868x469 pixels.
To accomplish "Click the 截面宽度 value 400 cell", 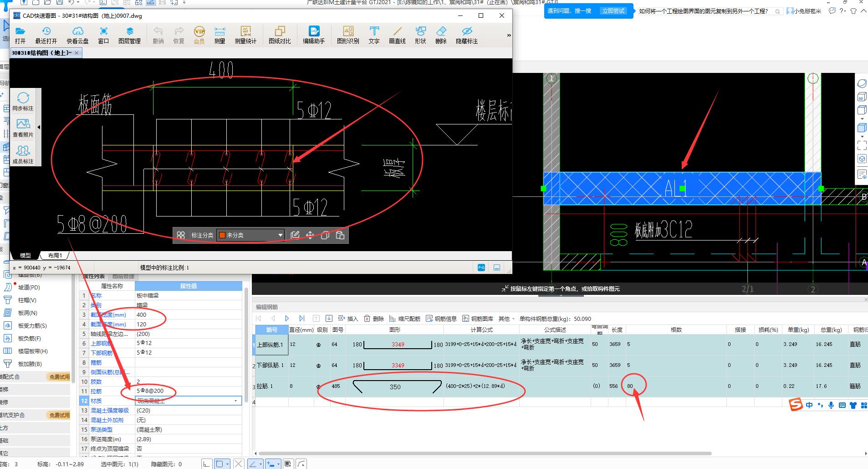I will pyautogui.click(x=189, y=314).
